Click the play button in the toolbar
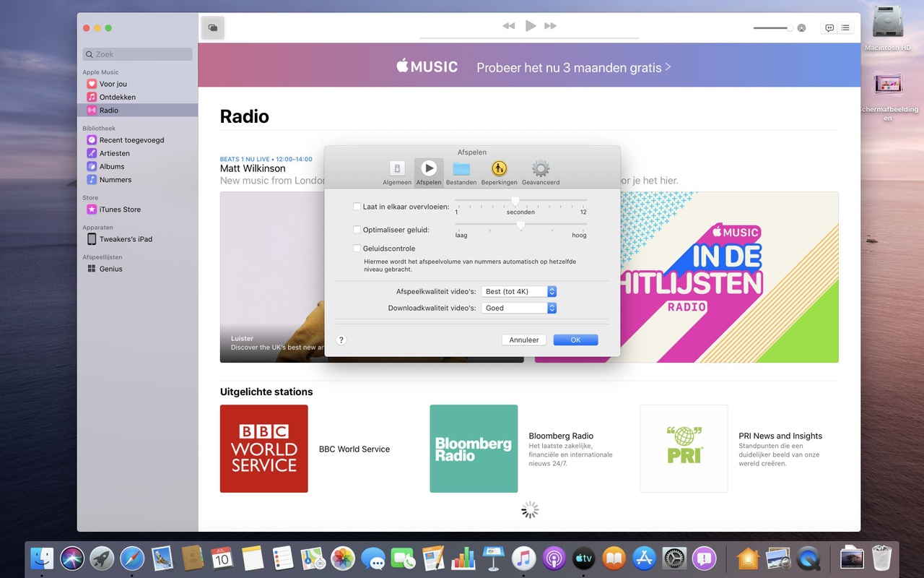The height and width of the screenshot is (578, 924). (531, 26)
